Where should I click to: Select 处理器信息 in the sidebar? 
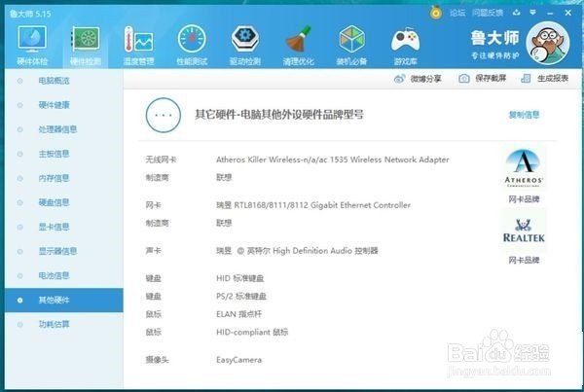click(x=64, y=129)
